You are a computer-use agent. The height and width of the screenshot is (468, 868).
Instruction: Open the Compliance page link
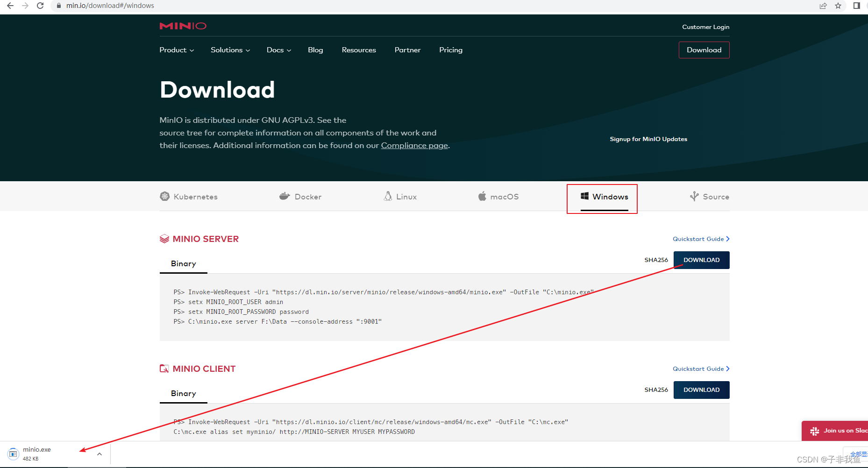tap(414, 146)
